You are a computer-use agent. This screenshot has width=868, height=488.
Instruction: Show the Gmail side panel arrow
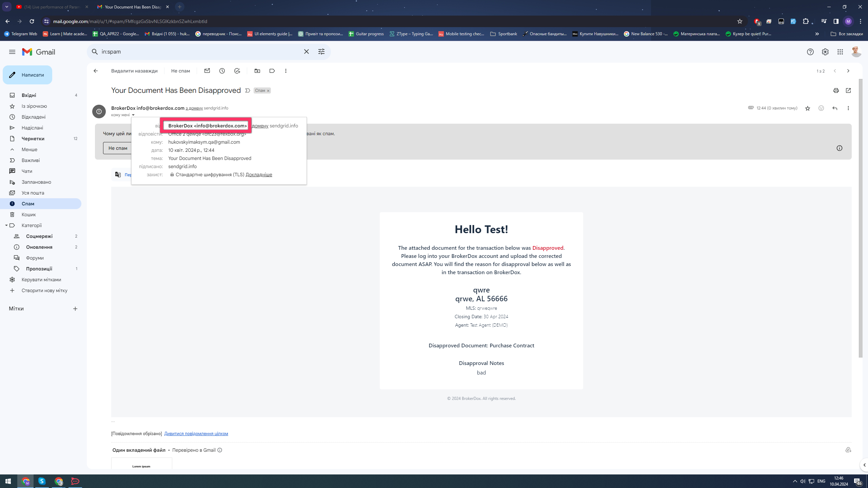click(x=864, y=465)
